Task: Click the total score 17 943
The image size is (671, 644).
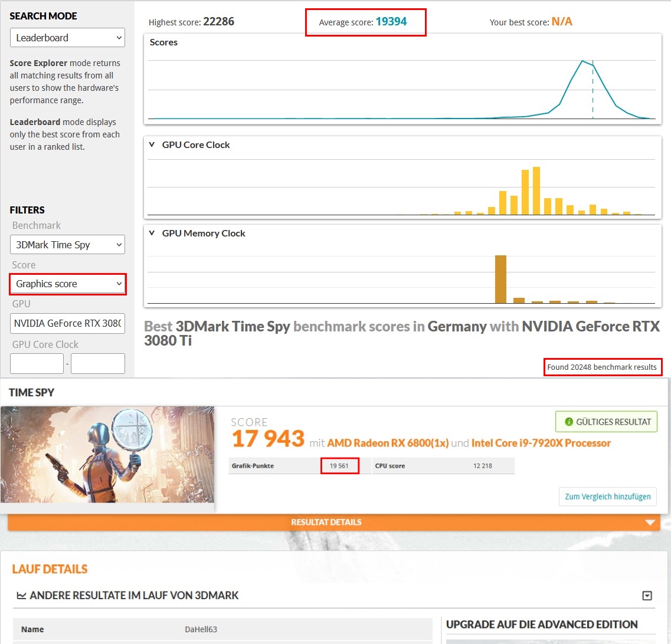Action: point(268,439)
